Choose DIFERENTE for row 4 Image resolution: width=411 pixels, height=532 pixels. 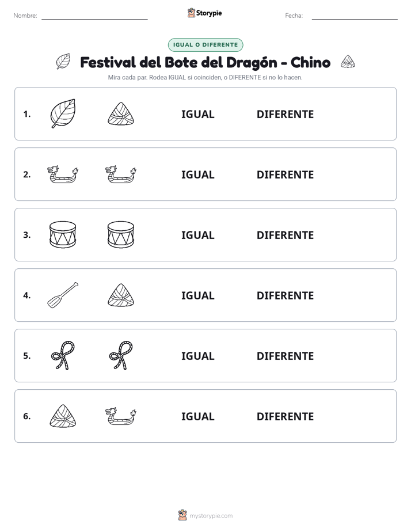(x=285, y=295)
